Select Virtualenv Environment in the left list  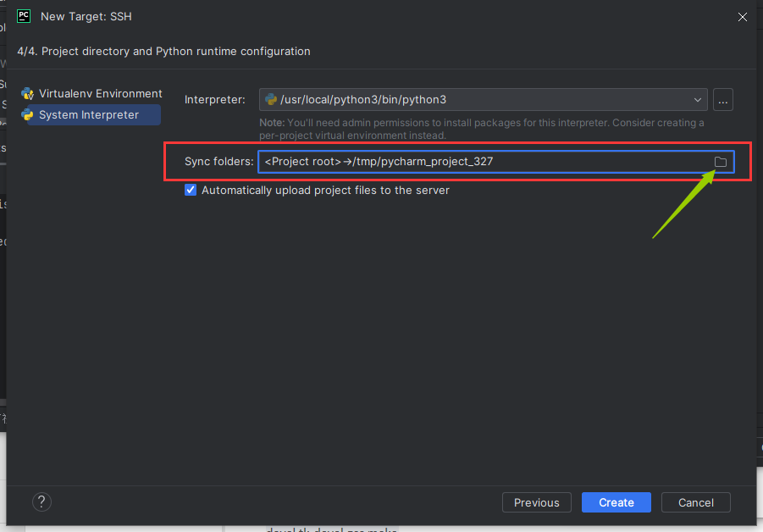(x=100, y=94)
